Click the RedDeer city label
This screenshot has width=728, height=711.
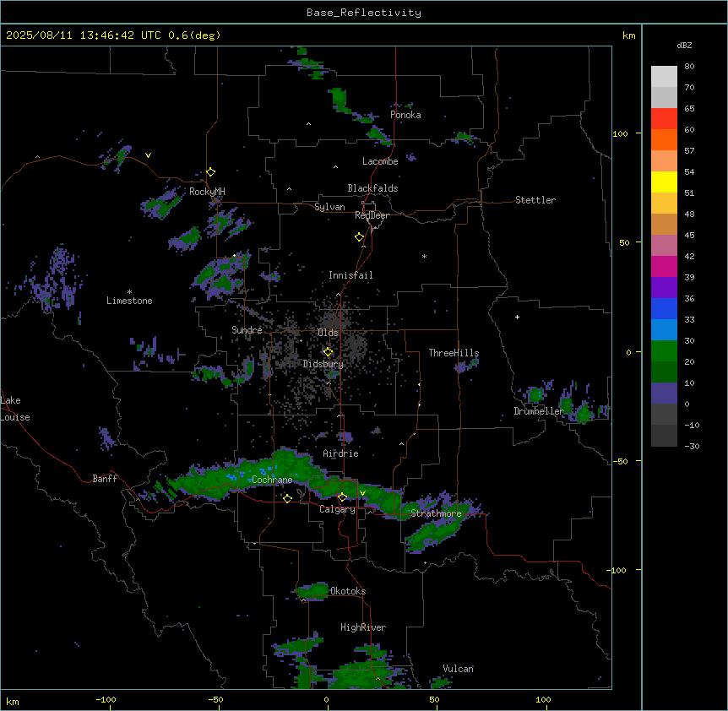(x=372, y=215)
